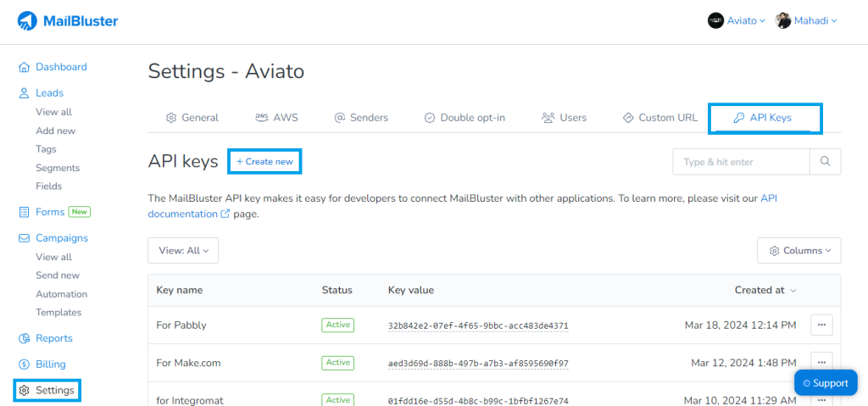
Task: Select the API Keys tab
Action: click(763, 118)
